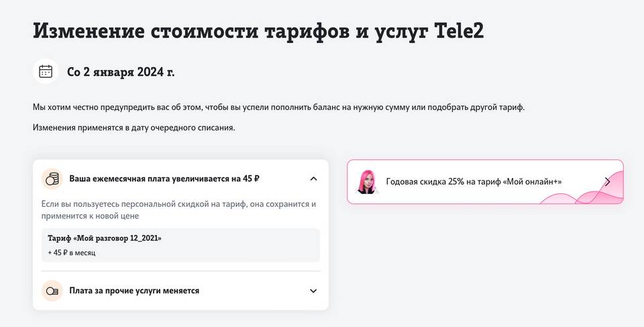Viewport: 644px width, 327px height.
Task: Click the 'Мы хотим честно предупредить' paragraph
Action: [278, 107]
